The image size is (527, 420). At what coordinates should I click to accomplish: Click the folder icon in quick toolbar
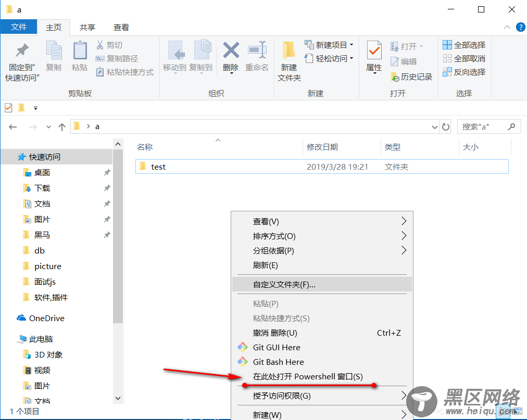pos(21,108)
